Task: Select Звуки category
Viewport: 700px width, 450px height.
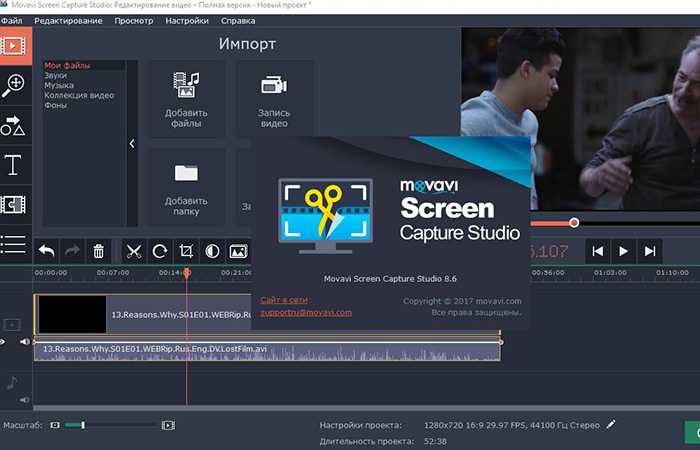Action: click(x=55, y=75)
